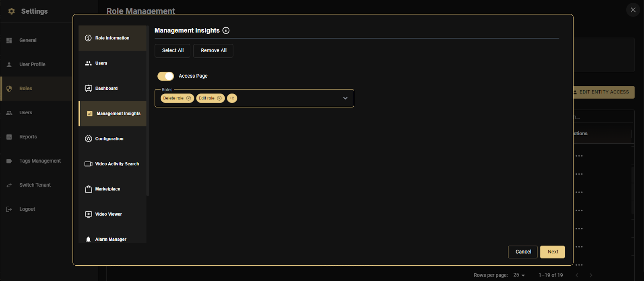This screenshot has width=644, height=281.
Task: Show the +2 hidden role chips
Action: point(232,98)
